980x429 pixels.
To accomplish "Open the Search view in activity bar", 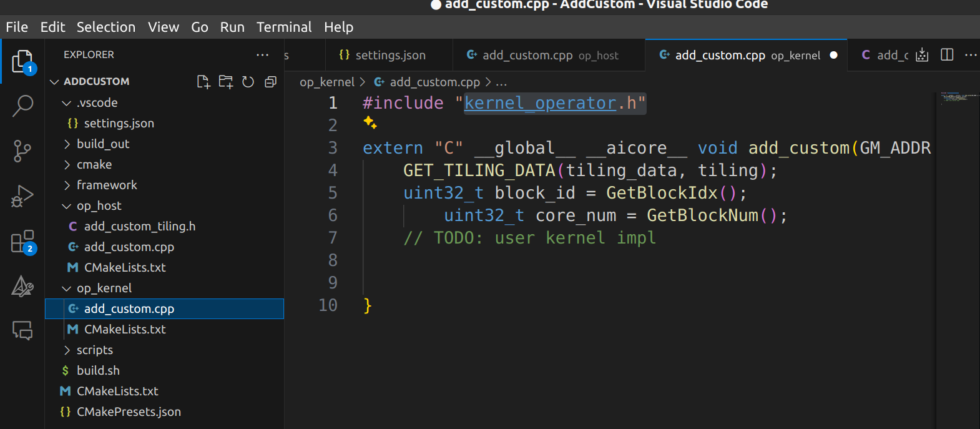I will click(x=22, y=106).
